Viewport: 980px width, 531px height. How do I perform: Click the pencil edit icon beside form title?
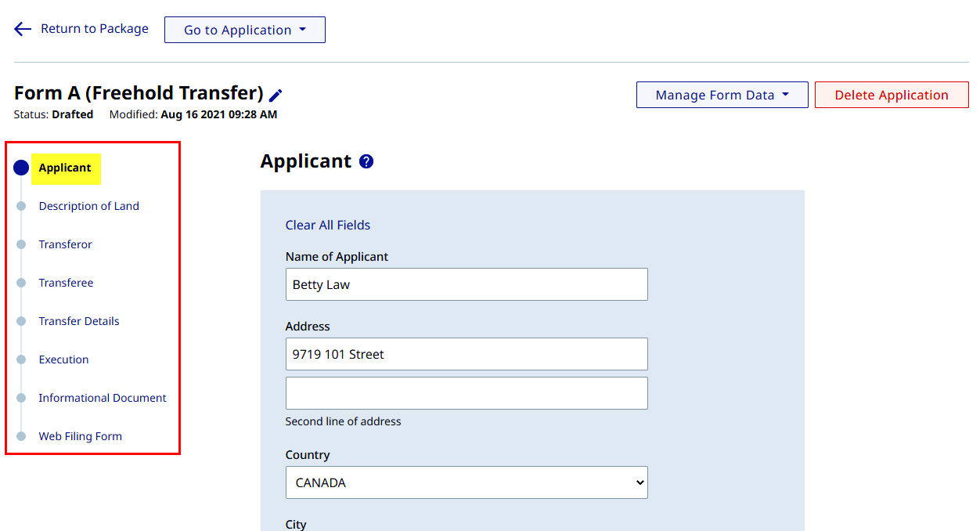point(276,96)
